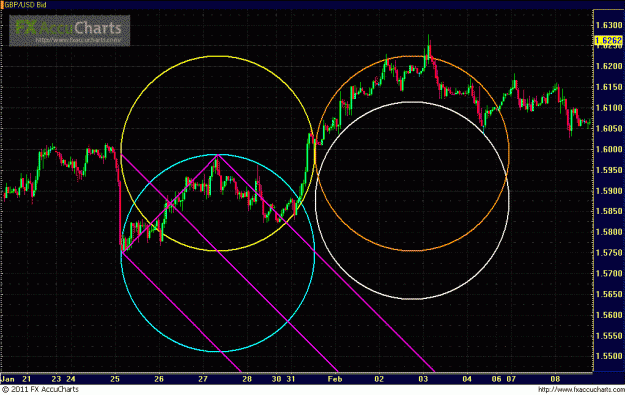Viewport: 625px width, 395px height.
Task: Click the © 2011 FX AccuCharts copyright text
Action: pos(40,389)
